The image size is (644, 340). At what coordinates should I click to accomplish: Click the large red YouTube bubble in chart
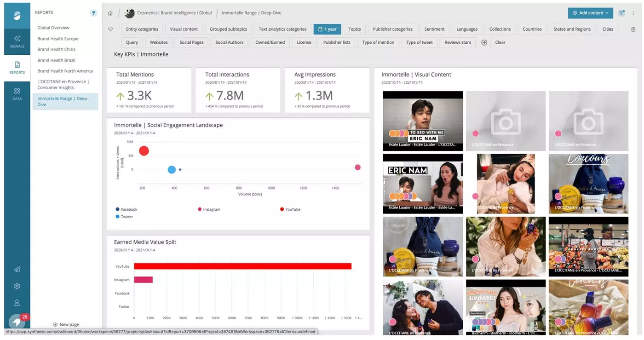click(x=144, y=151)
